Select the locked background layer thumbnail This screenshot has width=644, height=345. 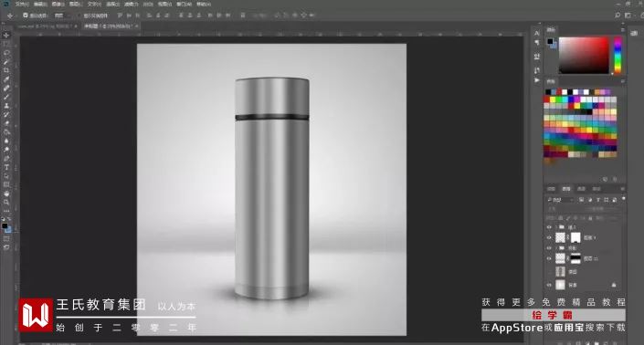560,285
